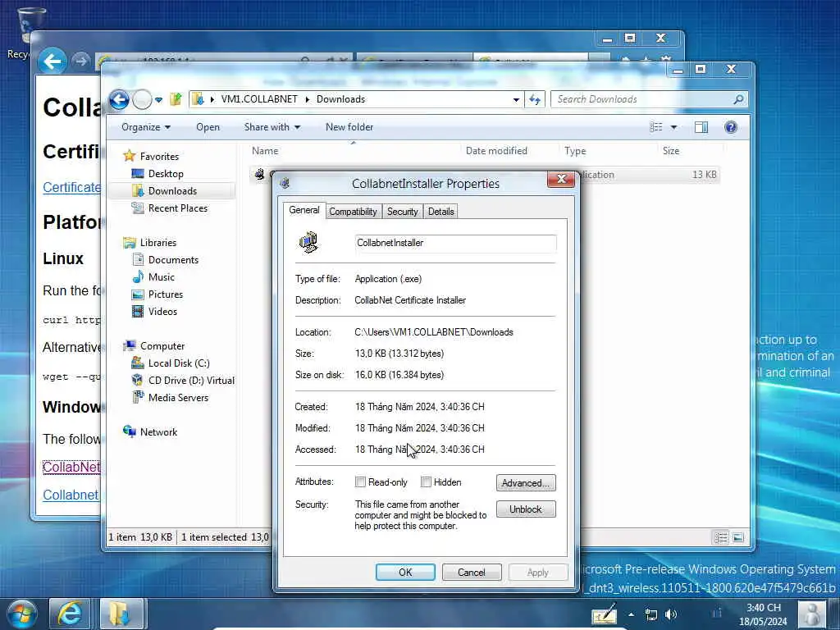Viewport: 840px width, 630px height.
Task: Open the volume control in tray
Action: [671, 614]
